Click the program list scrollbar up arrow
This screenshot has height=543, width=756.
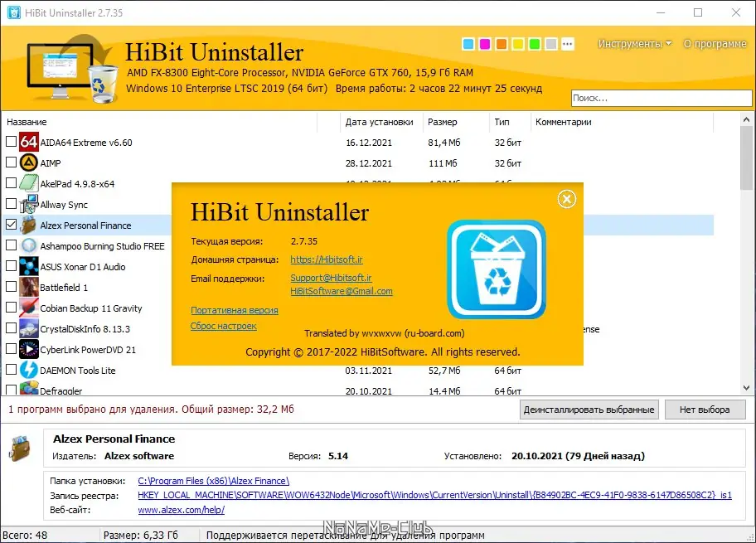(746, 119)
